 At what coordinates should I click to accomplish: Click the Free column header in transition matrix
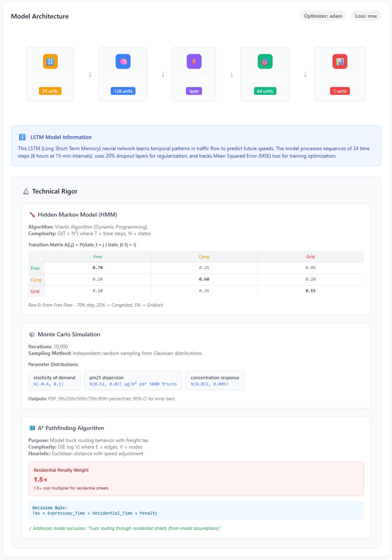[97, 257]
